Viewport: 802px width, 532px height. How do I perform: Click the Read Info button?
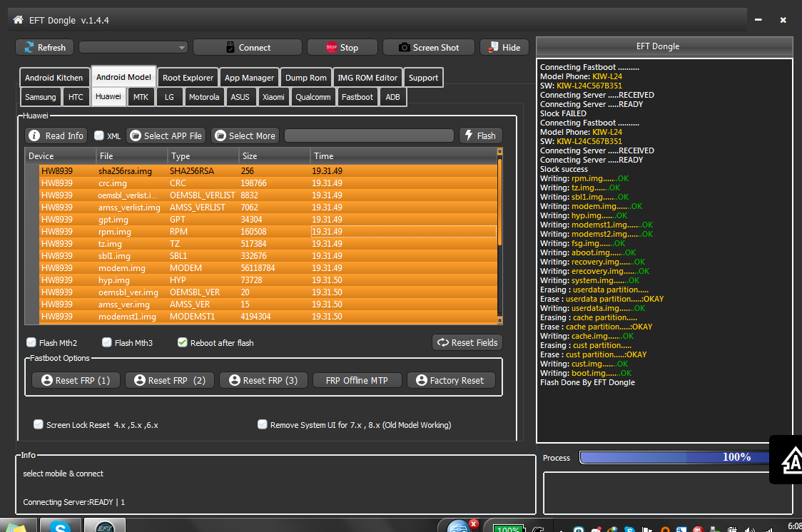tap(56, 135)
